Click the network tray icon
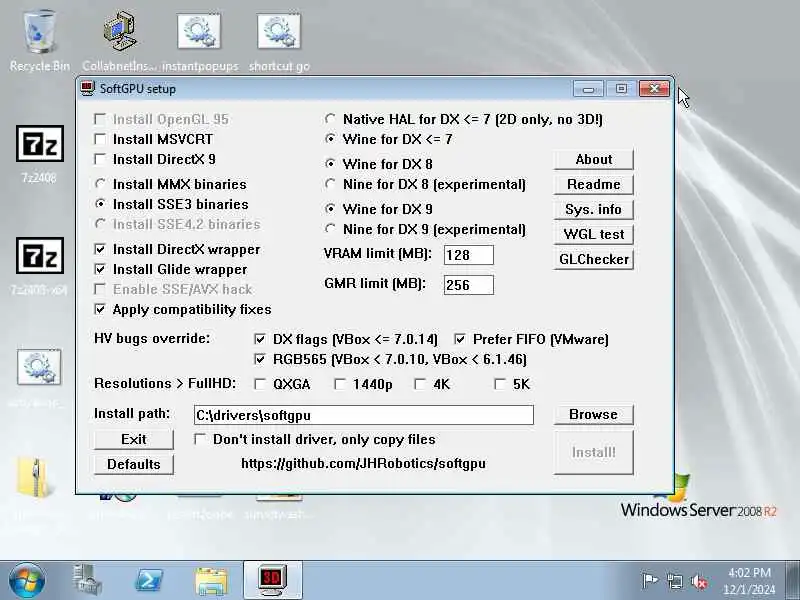This screenshot has width=800, height=600. (x=674, y=581)
